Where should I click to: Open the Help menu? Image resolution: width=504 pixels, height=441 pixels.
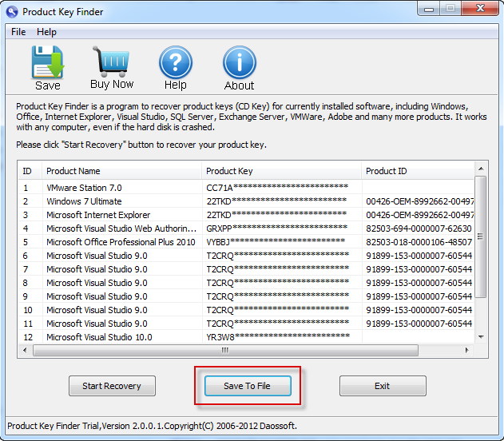[46, 32]
